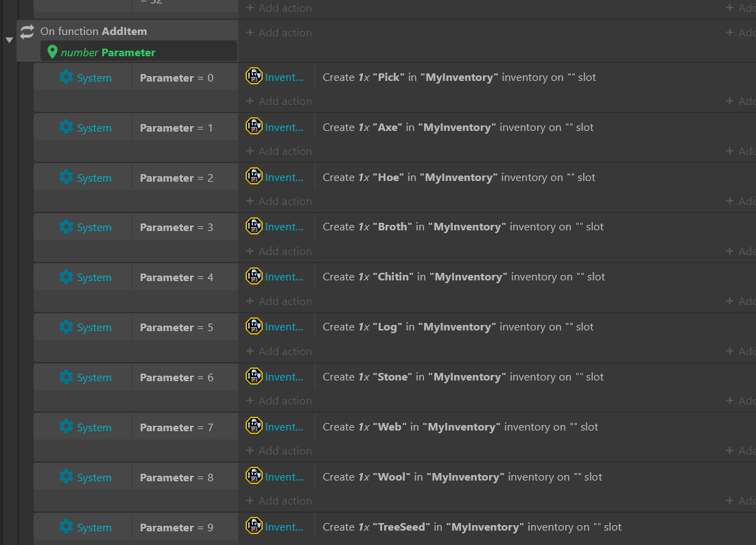Select System gear icon in Parameter = 6 row
This screenshot has height=545, width=756.
point(66,377)
